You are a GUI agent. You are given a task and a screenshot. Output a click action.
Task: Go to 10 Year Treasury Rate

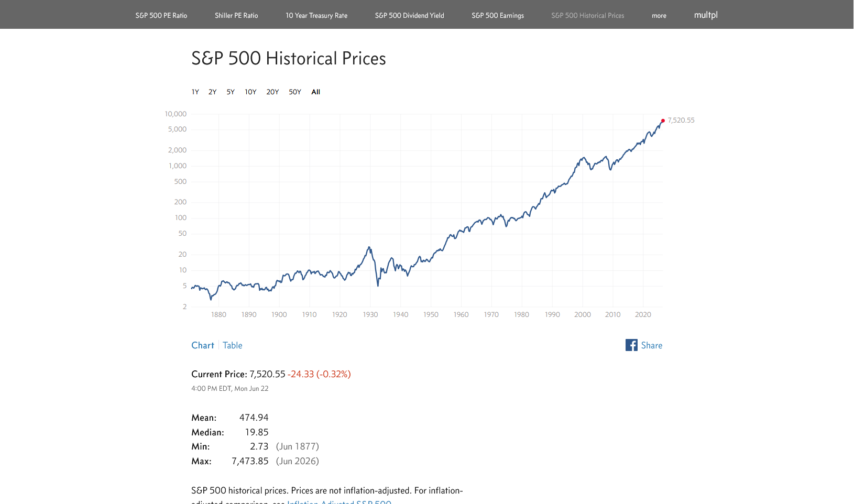click(316, 16)
